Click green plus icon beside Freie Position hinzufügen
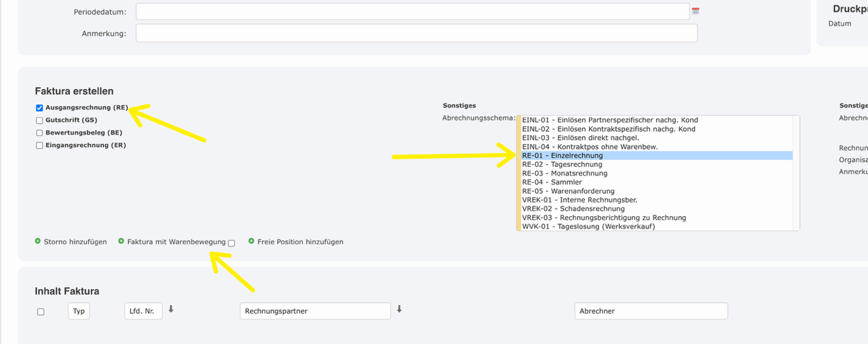Image resolution: width=868 pixels, height=344 pixels. [x=252, y=241]
